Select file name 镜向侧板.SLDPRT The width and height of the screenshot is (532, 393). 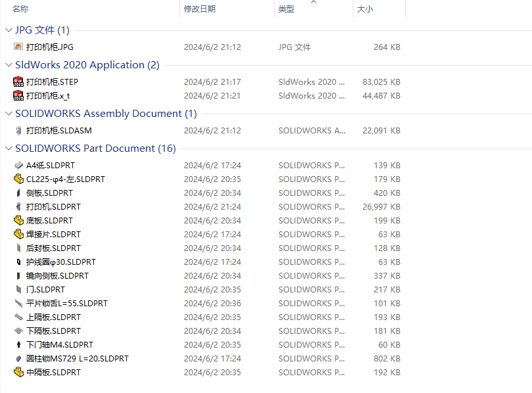click(57, 276)
